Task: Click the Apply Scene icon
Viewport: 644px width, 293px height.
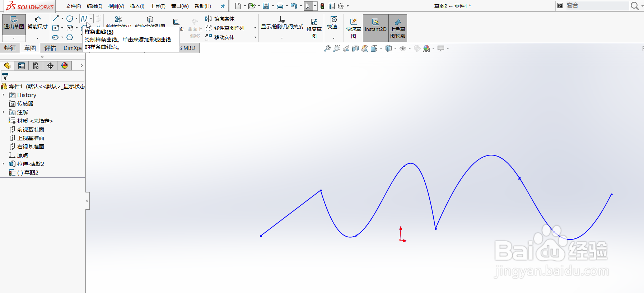Action: click(x=426, y=48)
